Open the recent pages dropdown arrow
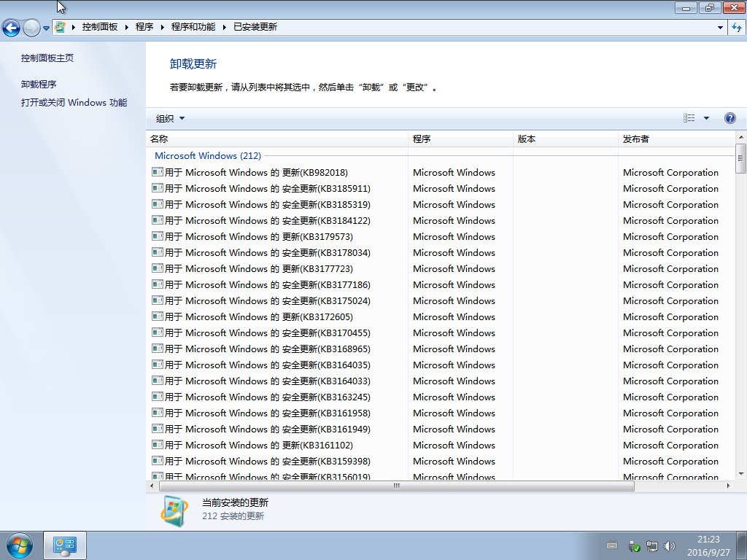This screenshot has height=560, width=747. (46, 28)
